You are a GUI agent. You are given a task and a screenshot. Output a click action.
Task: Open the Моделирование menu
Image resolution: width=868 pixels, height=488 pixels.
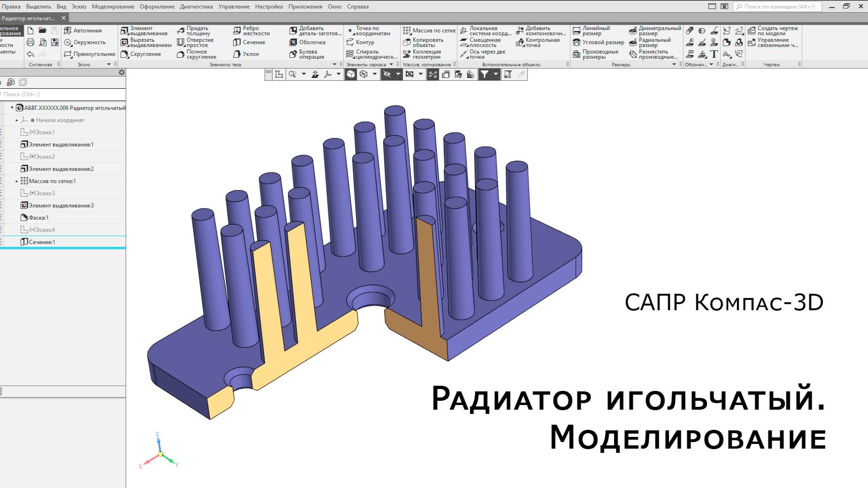[x=113, y=7]
